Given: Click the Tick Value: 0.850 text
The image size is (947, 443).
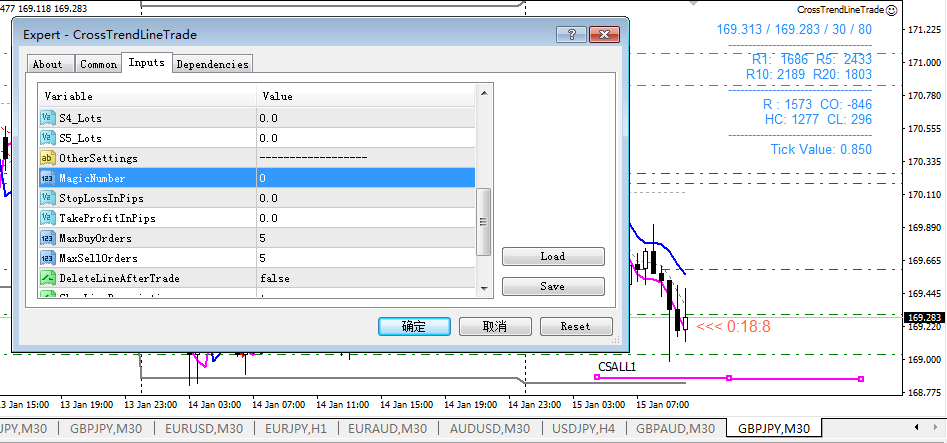Looking at the screenshot, I should 821,149.
